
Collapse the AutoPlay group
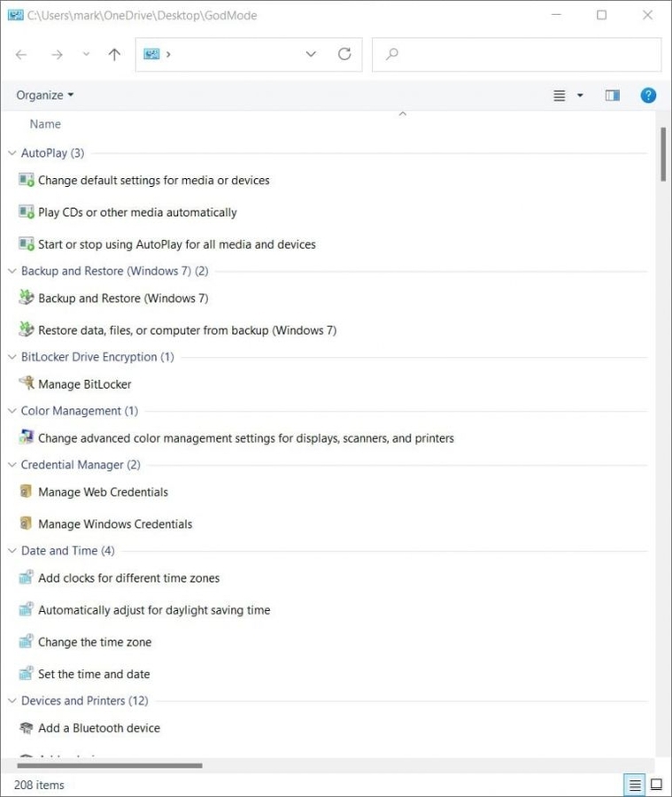12,153
